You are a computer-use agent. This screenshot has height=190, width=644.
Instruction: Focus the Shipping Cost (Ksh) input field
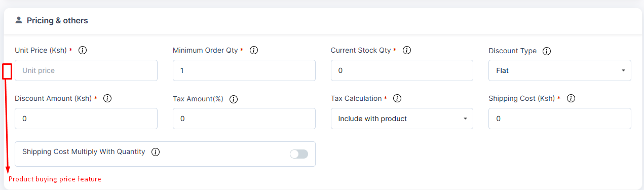coord(560,119)
